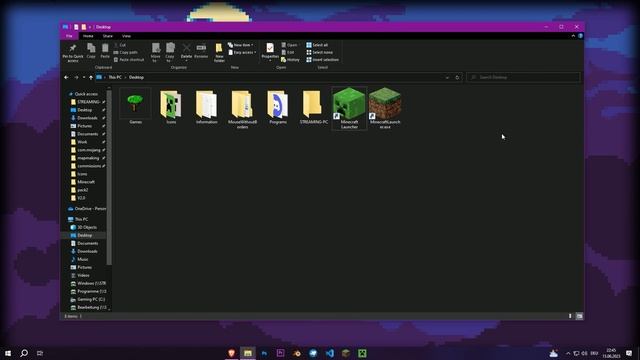Viewport: 640px width, 360px height.
Task: Open Brave browser from the taskbar
Action: [231, 353]
